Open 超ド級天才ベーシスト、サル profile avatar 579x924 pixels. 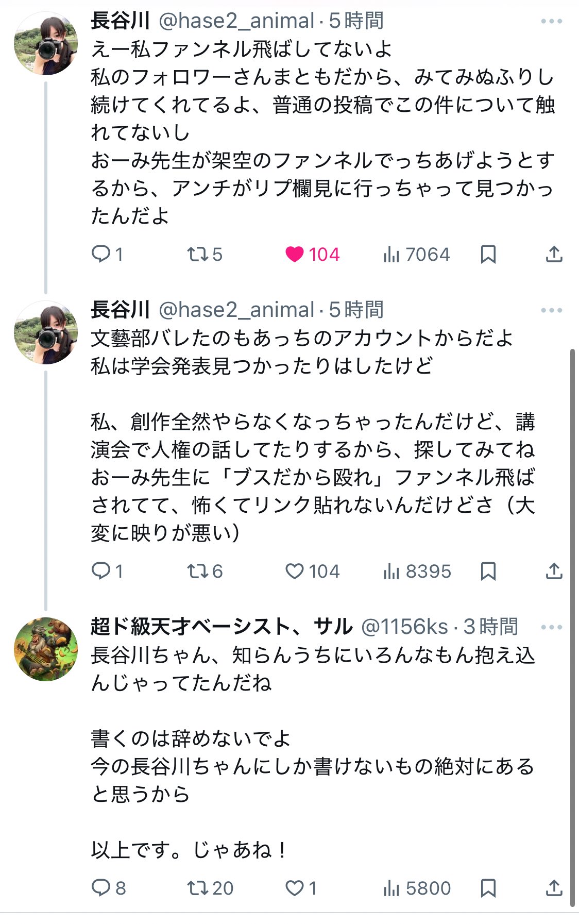coord(46,649)
